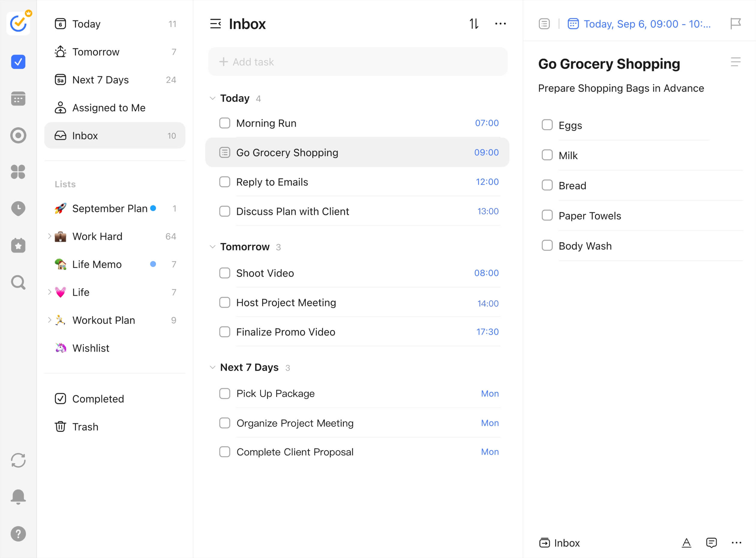Open the comment icon in task detail
The image size is (756, 558).
click(x=711, y=542)
